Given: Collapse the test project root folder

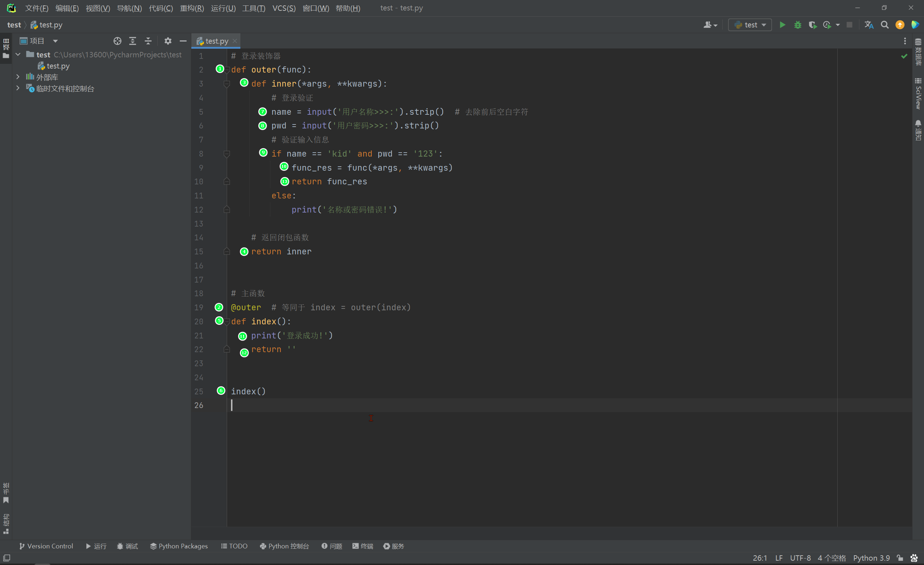Looking at the screenshot, I should coord(18,55).
